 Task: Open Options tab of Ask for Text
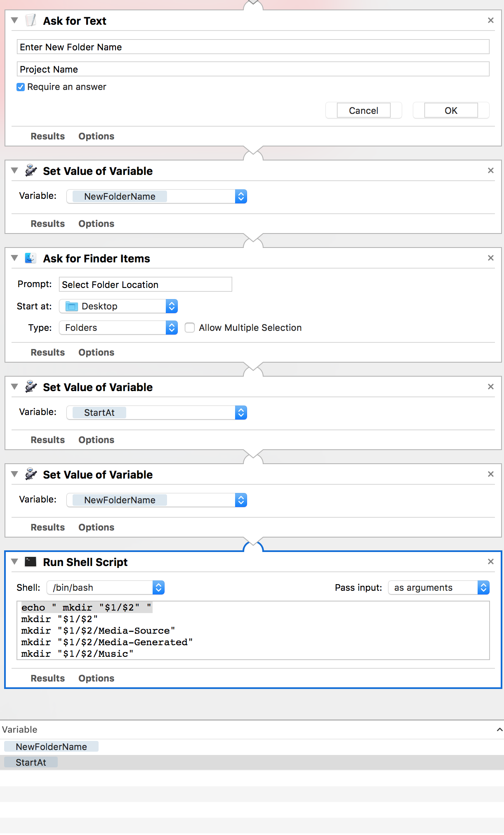96,136
